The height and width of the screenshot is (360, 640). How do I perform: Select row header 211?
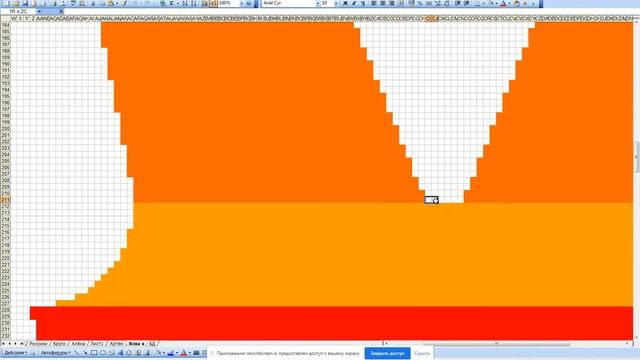pos(5,200)
